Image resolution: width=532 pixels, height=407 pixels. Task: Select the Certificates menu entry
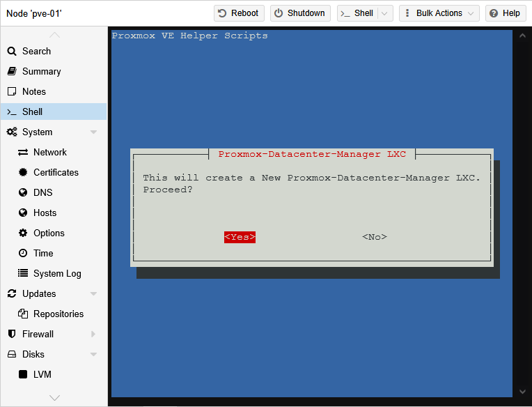tap(54, 172)
